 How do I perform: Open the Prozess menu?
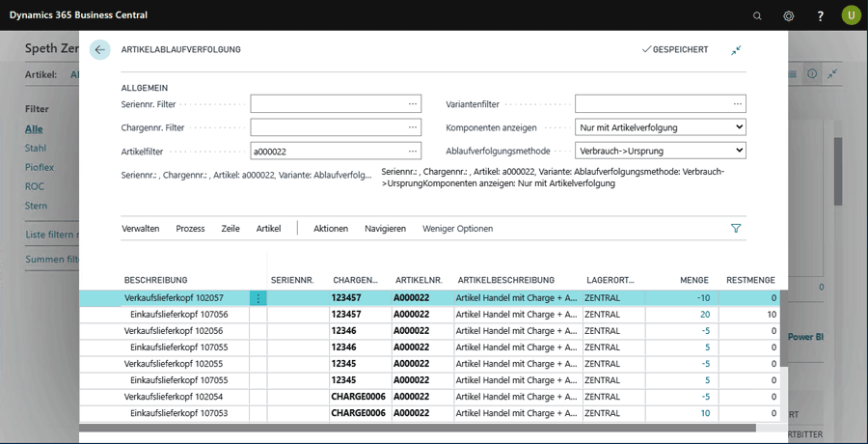190,229
